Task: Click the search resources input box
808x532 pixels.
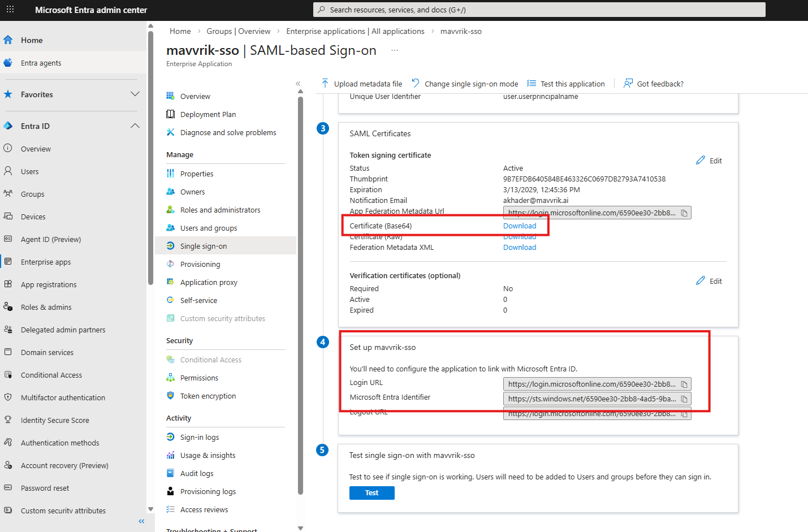Action: [x=539, y=10]
